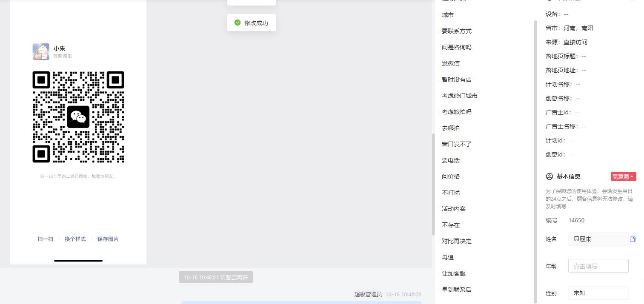Select quick reply 考虑热门城市
This screenshot has height=304, width=644.
coord(460,96)
